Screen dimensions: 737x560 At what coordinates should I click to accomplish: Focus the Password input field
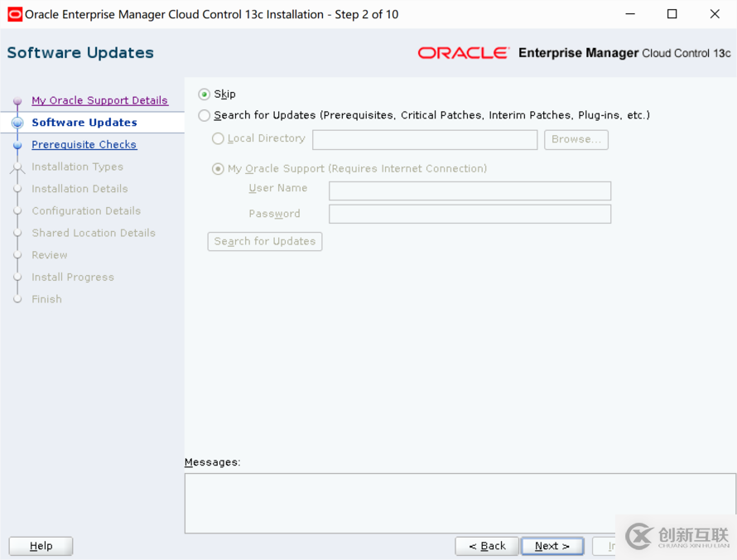click(470, 214)
